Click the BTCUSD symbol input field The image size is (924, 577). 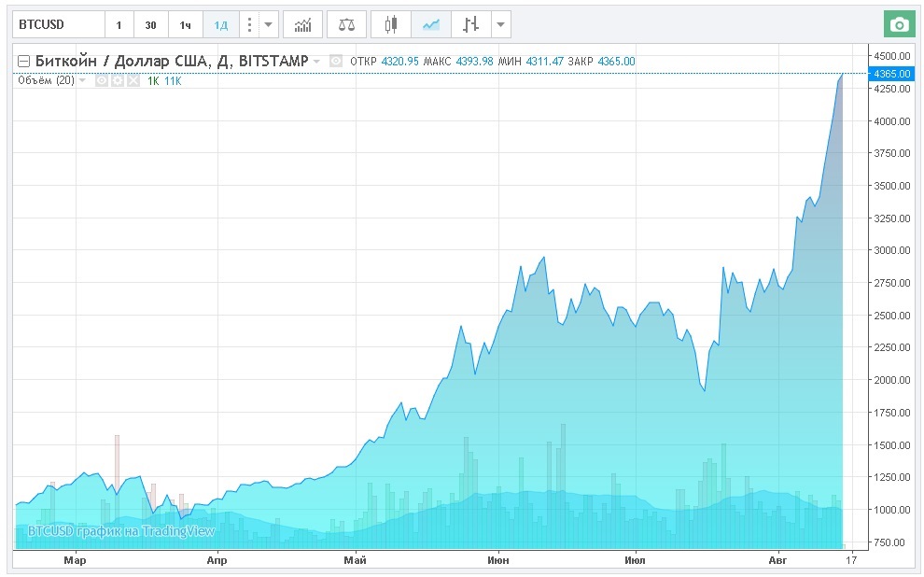59,25
